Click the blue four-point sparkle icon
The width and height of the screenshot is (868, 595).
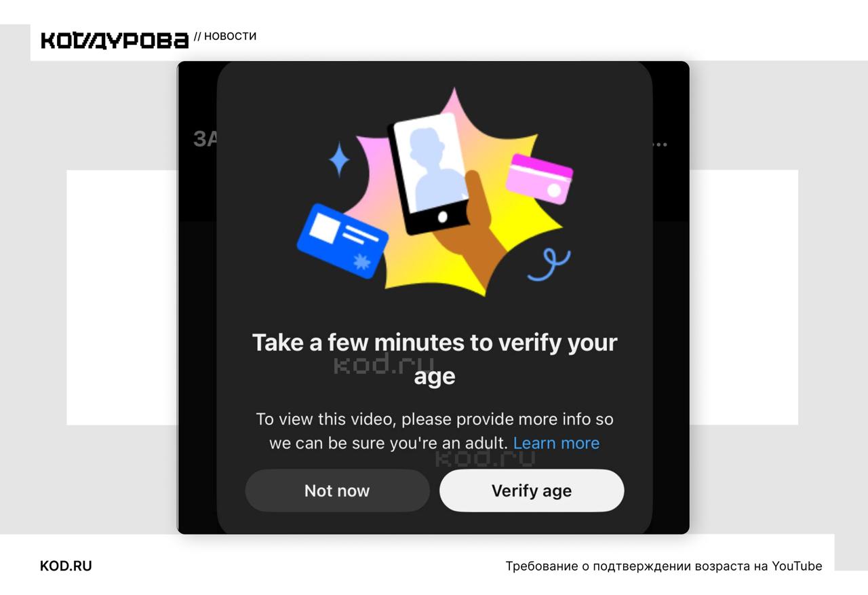coord(339,160)
